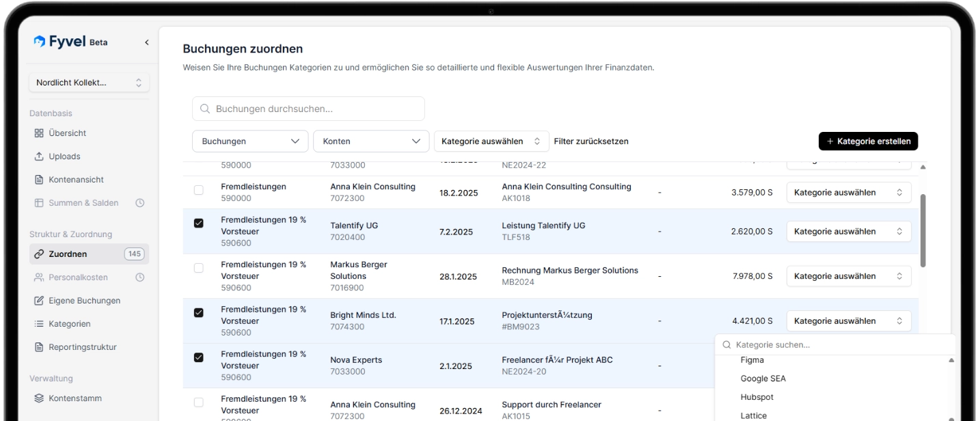Viewport: 980px width, 421px height.
Task: Click the date 28.1.2025
Action: [458, 277]
